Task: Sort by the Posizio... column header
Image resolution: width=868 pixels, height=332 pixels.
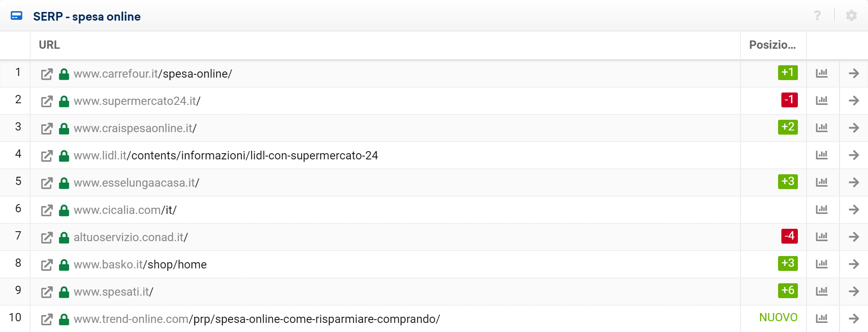Action: click(x=772, y=45)
